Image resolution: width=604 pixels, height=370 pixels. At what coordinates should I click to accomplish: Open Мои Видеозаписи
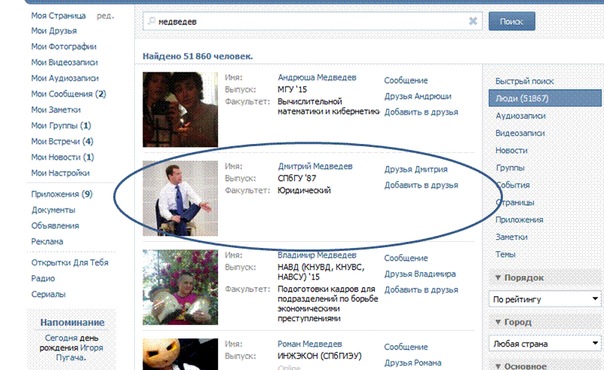(x=64, y=62)
